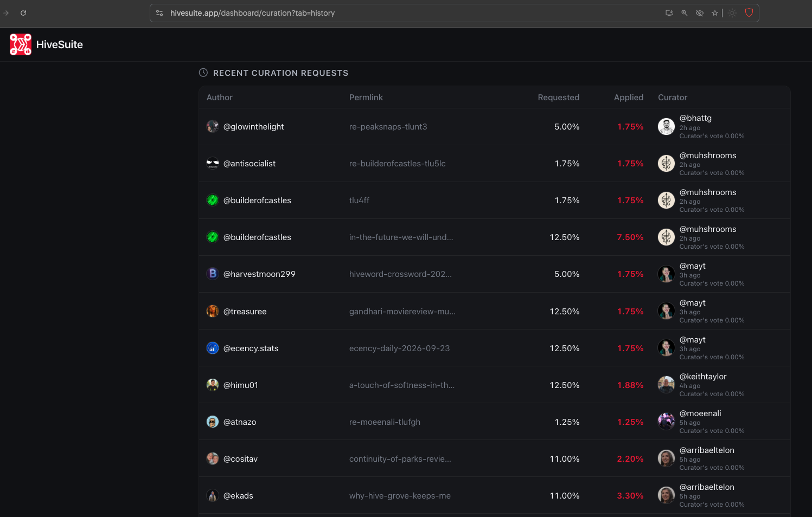Click the 7.50% applied value
This screenshot has height=517, width=812.
(630, 237)
